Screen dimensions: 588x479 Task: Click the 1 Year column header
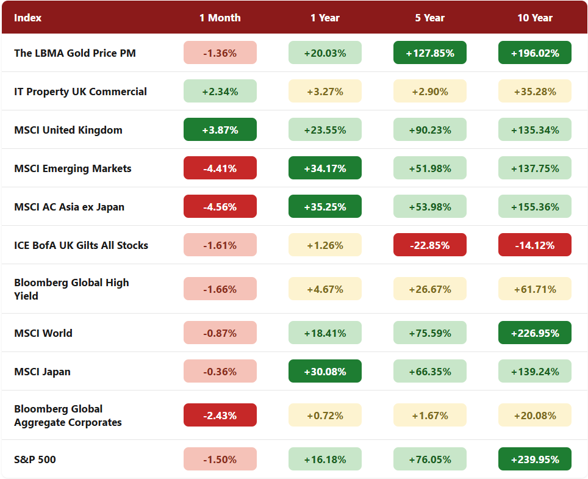click(325, 18)
